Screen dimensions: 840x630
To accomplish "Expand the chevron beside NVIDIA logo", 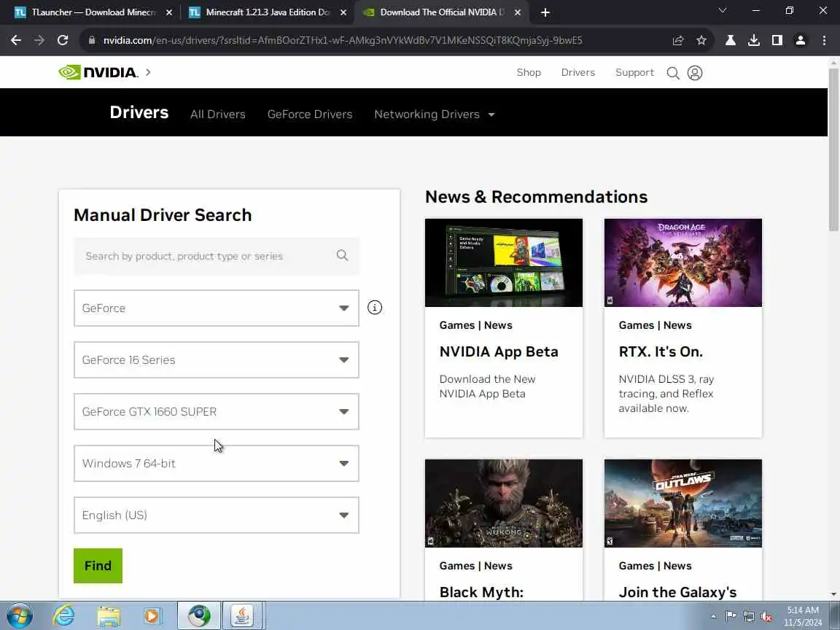I will click(x=149, y=71).
